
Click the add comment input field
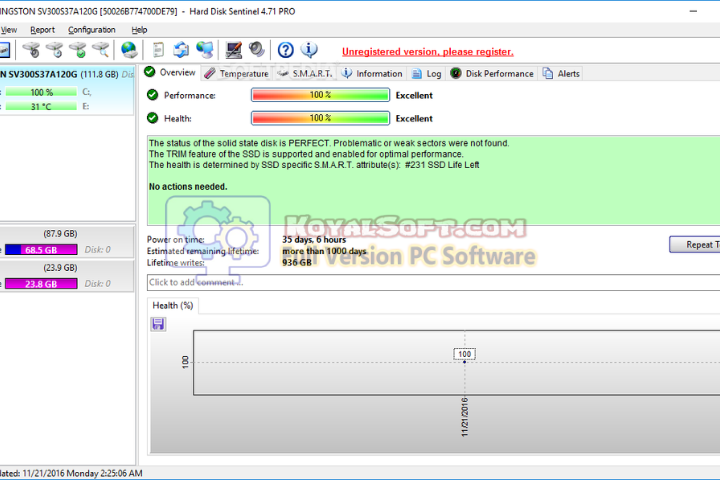pyautogui.click(x=433, y=282)
